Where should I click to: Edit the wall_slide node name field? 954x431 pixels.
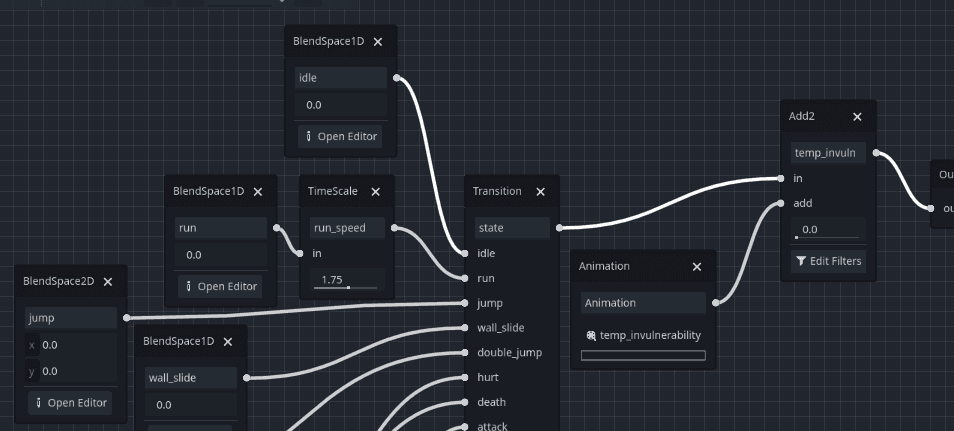click(x=191, y=378)
